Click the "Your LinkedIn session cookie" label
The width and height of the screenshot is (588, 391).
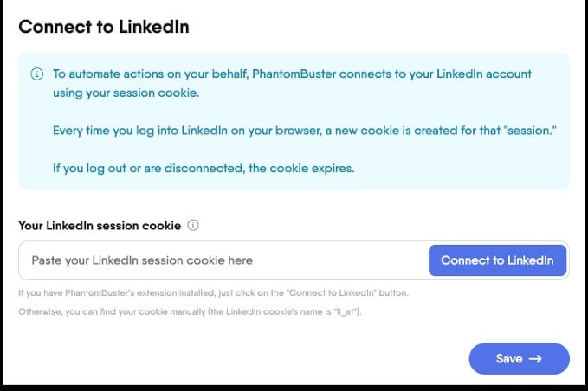coord(100,226)
